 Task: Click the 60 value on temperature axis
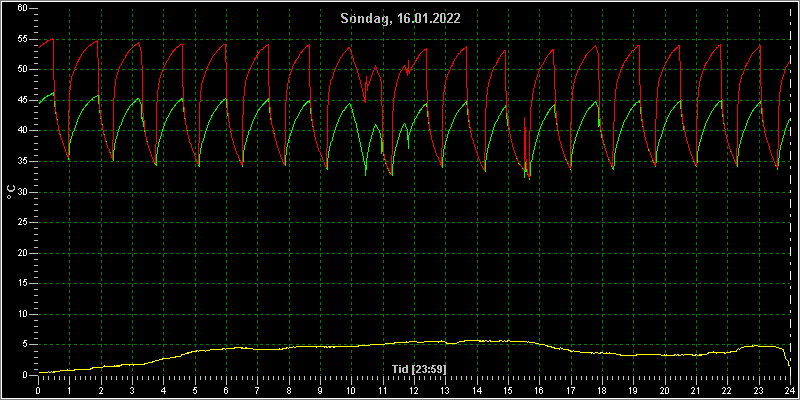tap(22, 8)
